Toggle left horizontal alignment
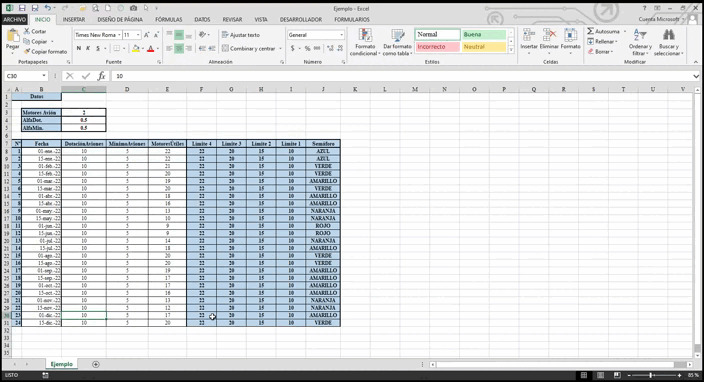Image resolution: width=704 pixels, height=382 pixels. point(169,48)
